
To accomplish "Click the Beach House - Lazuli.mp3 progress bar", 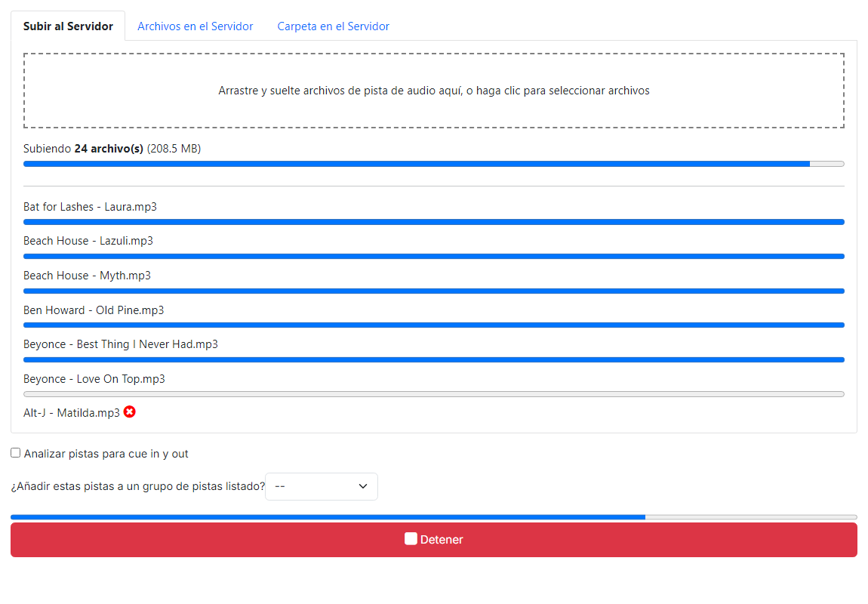I will click(x=434, y=257).
